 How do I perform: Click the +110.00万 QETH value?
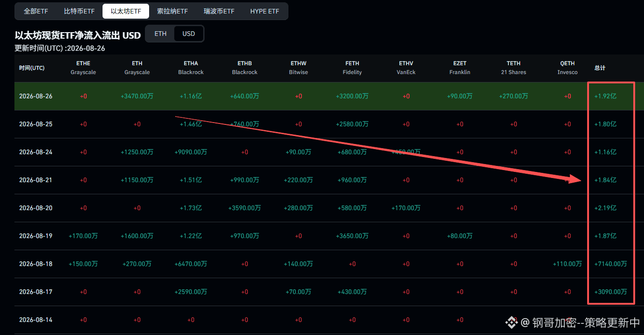[568, 264]
